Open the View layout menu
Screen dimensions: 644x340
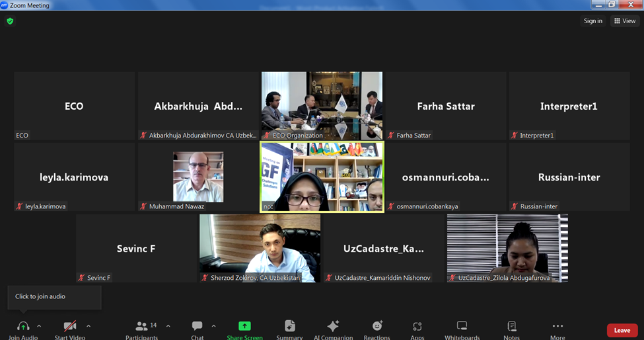coord(625,21)
